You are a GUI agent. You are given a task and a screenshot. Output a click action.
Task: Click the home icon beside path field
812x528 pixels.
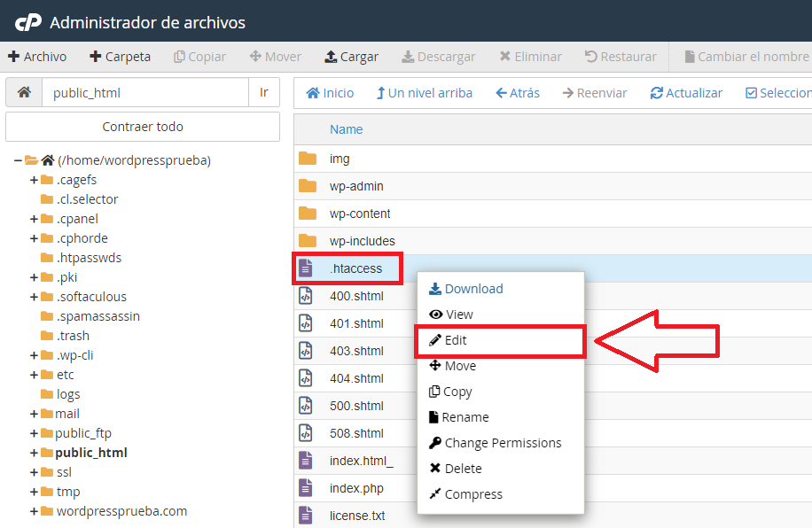click(24, 92)
